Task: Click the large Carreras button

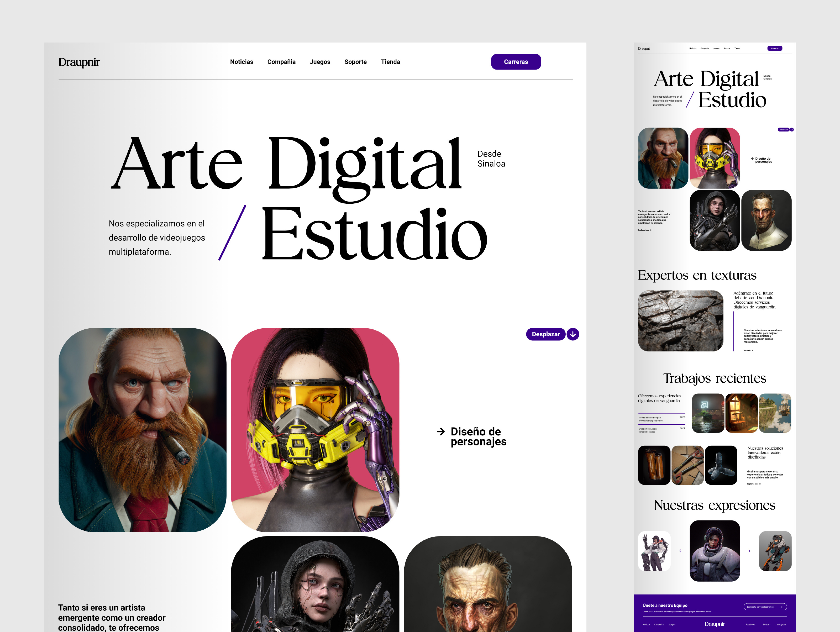Action: click(516, 62)
